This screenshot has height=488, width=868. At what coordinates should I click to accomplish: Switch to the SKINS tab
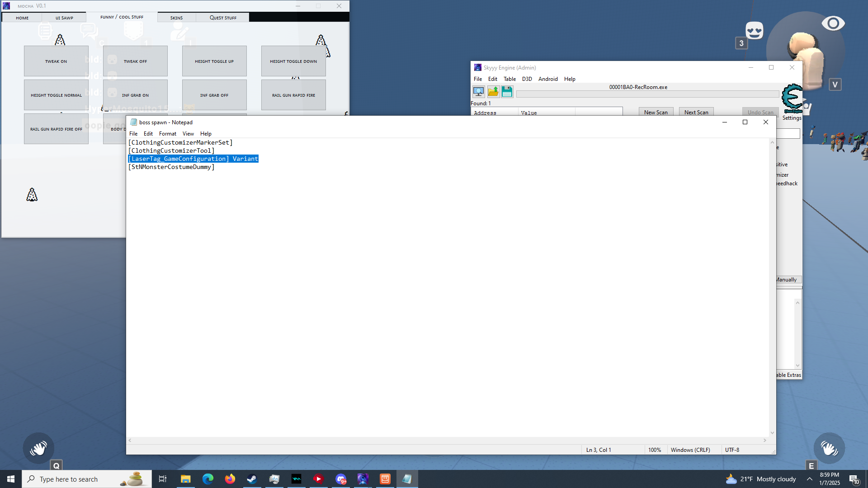pos(176,18)
